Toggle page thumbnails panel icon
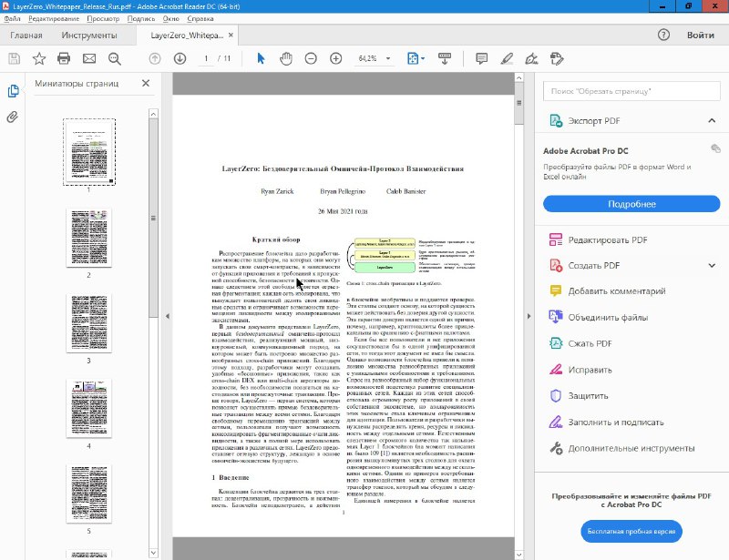 [13, 91]
